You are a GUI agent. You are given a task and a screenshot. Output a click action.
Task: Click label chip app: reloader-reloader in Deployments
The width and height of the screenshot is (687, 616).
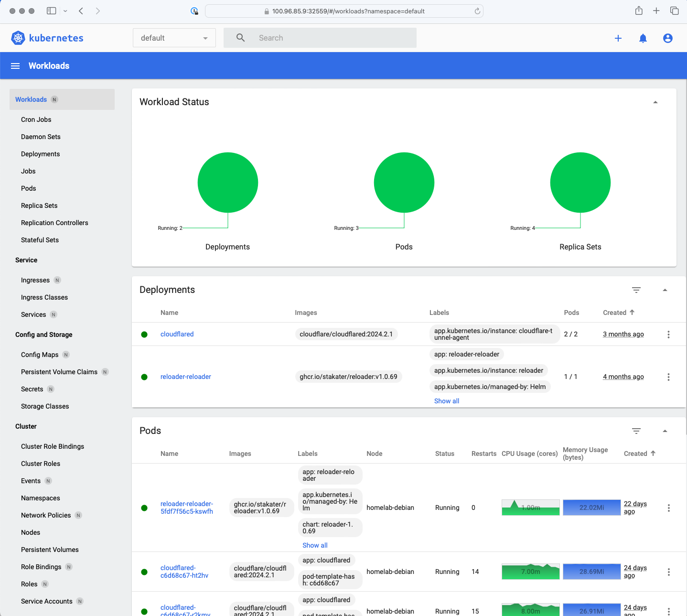click(467, 354)
